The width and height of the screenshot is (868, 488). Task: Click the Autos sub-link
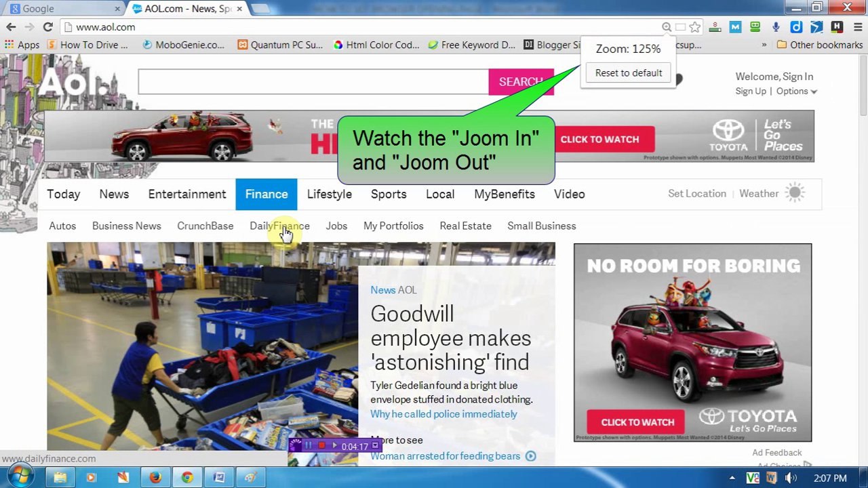pyautogui.click(x=62, y=226)
